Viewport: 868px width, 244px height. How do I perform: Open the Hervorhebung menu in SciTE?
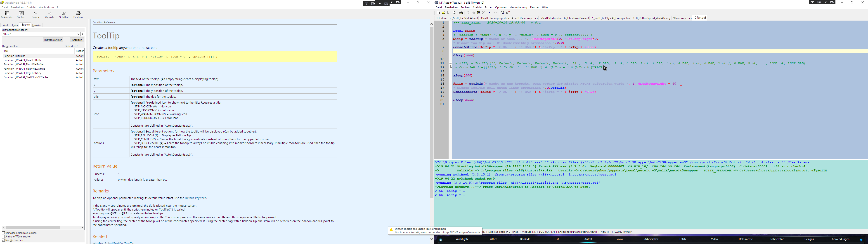coord(518,7)
